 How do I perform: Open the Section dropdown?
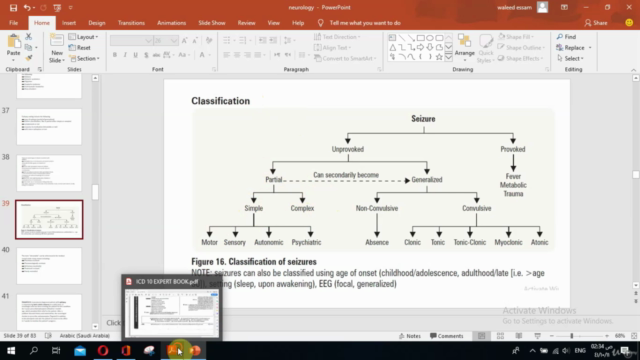[x=84, y=58]
